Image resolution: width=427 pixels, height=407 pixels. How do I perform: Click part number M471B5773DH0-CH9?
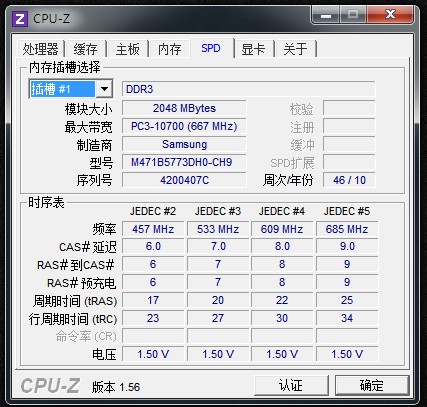(x=184, y=162)
